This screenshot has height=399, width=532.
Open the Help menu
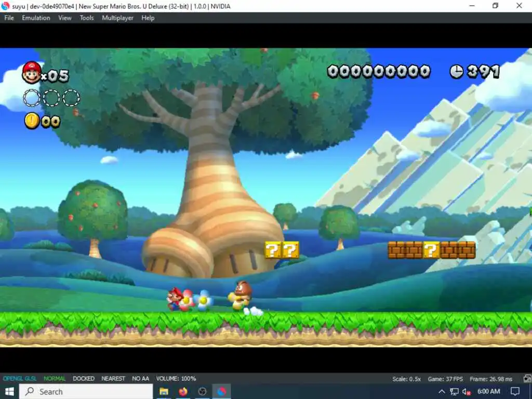[x=148, y=18]
